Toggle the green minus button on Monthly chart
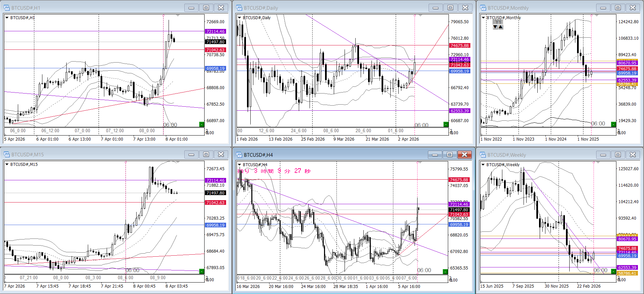Image resolution: width=644 pixels, height=294 pixels. 613,124
